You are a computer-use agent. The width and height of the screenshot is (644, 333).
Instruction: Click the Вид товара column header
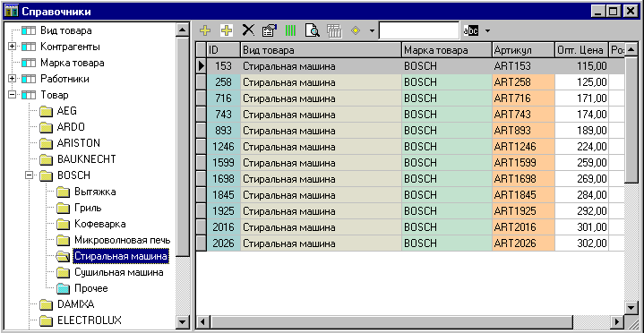point(321,50)
